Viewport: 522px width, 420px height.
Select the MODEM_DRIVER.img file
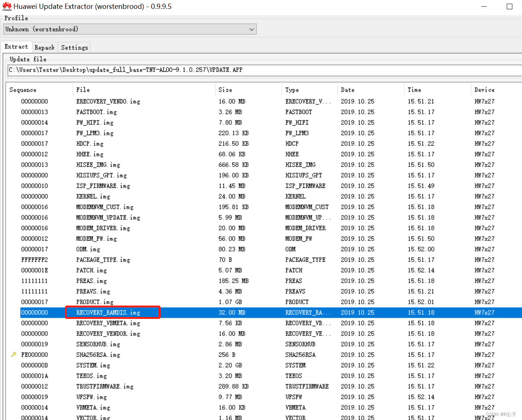click(103, 228)
